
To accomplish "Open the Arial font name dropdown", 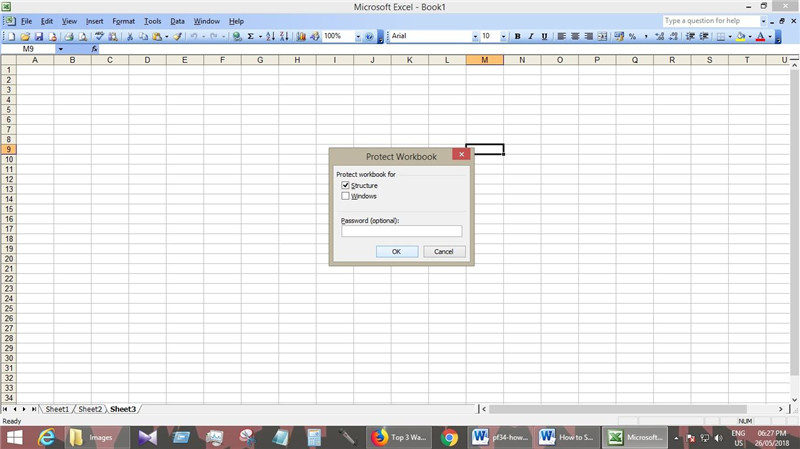I will [x=475, y=36].
